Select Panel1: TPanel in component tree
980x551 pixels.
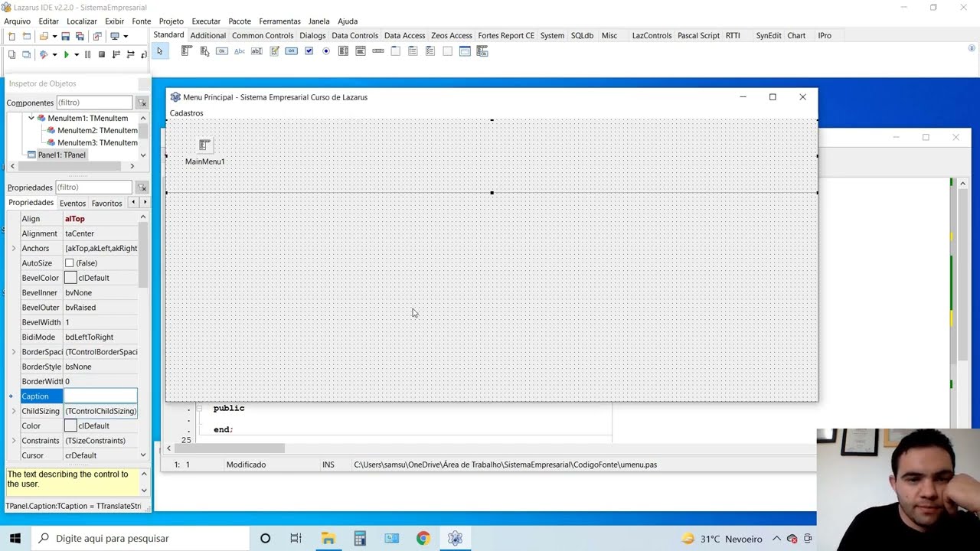[x=62, y=155]
